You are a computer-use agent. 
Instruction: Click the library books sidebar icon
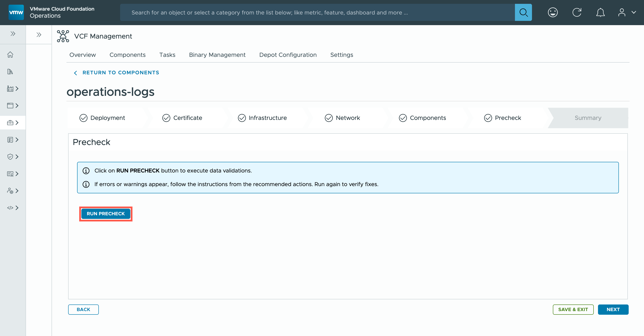(10, 72)
